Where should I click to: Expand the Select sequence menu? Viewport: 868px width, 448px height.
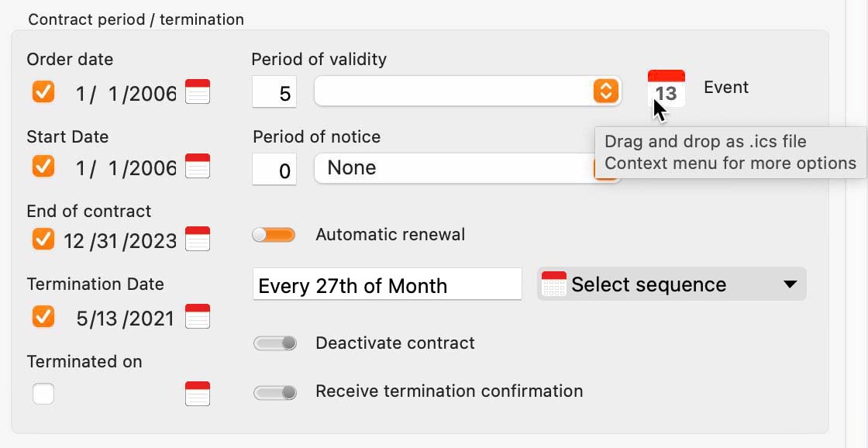click(671, 284)
